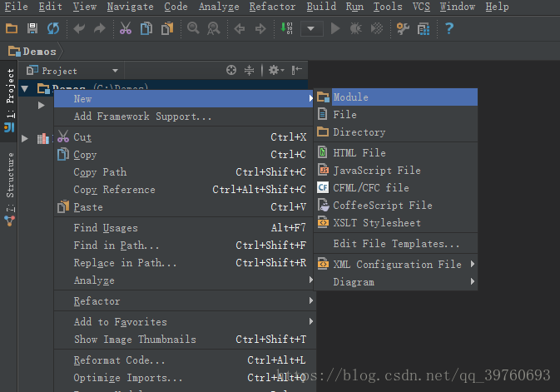This screenshot has width=560, height=392.
Task: Click the Paste clipboard toolbar icon
Action: click(x=167, y=28)
